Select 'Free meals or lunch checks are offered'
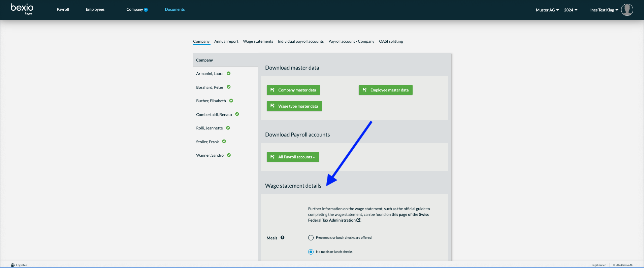 click(311, 238)
